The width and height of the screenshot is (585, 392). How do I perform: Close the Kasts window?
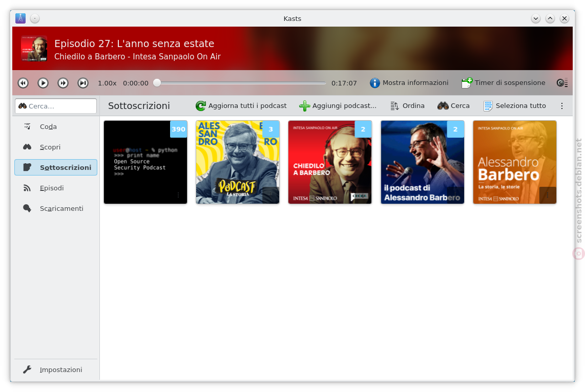[565, 18]
